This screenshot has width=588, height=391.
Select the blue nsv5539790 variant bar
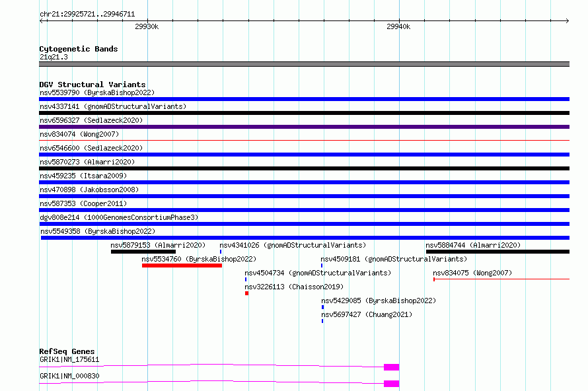[x=304, y=99]
